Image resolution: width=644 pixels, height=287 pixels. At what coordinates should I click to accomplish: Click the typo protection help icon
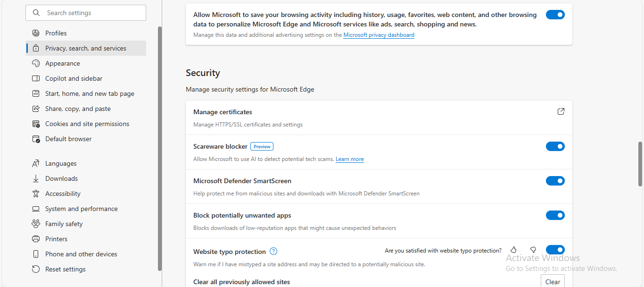point(273,252)
